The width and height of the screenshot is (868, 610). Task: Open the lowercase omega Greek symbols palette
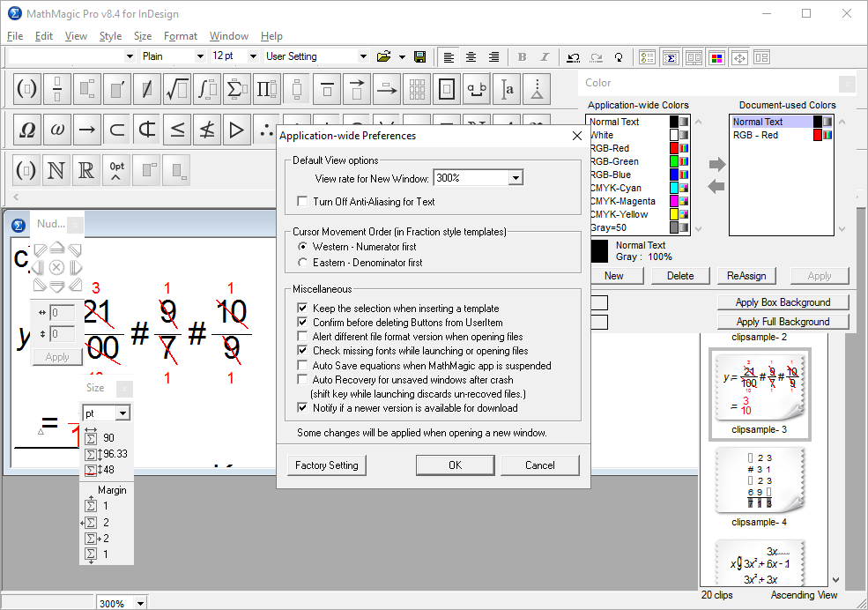[57, 130]
